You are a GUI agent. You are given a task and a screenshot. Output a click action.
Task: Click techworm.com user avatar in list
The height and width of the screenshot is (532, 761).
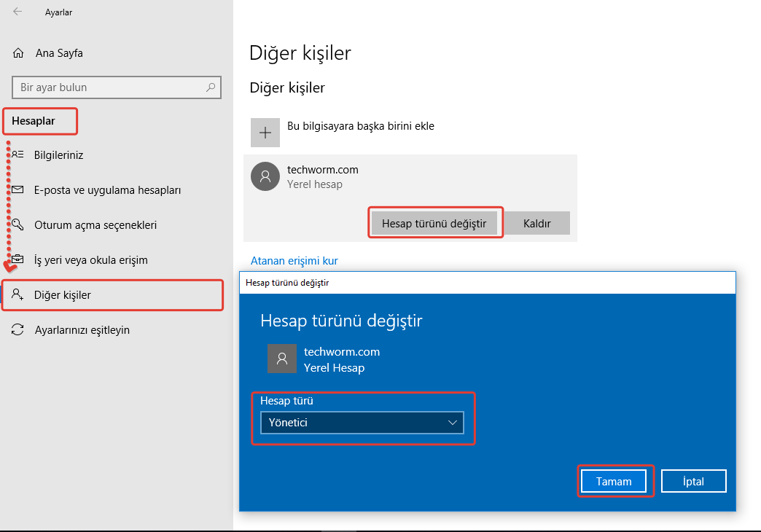[265, 176]
